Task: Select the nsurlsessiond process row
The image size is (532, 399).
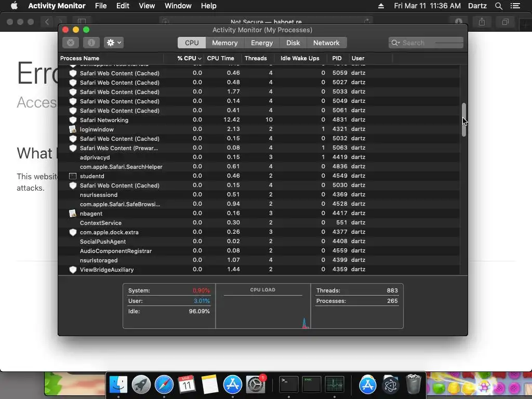Action: coord(259,195)
